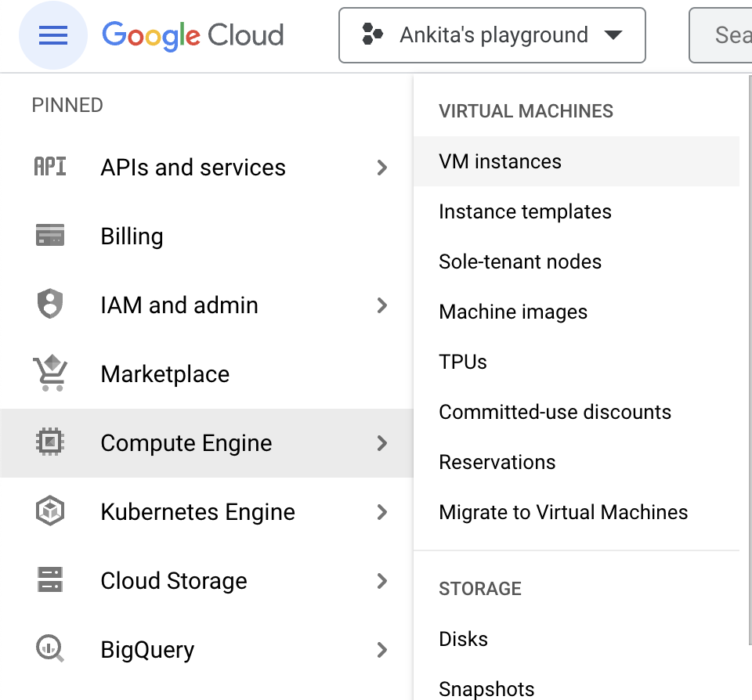This screenshot has width=752, height=700.
Task: Click the Compute Engine chip icon
Action: coord(51,442)
